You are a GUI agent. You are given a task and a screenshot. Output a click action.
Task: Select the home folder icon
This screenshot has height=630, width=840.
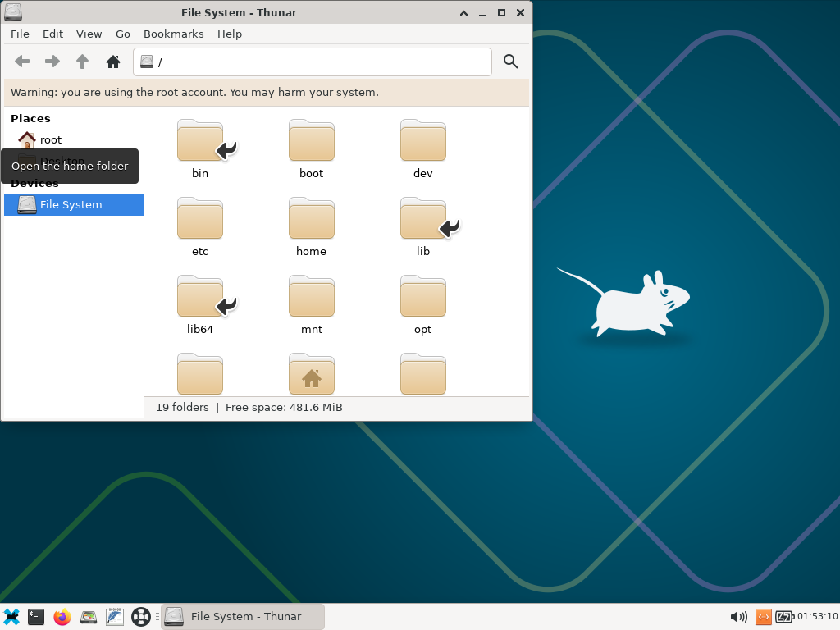pyautogui.click(x=311, y=218)
